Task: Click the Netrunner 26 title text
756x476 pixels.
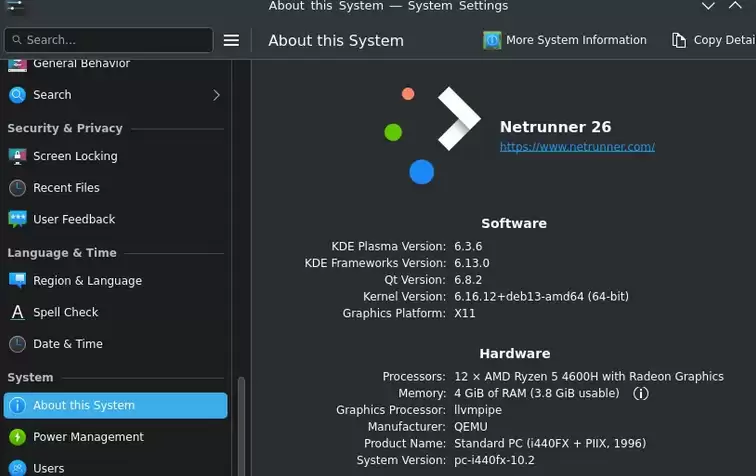Action: coord(555,127)
